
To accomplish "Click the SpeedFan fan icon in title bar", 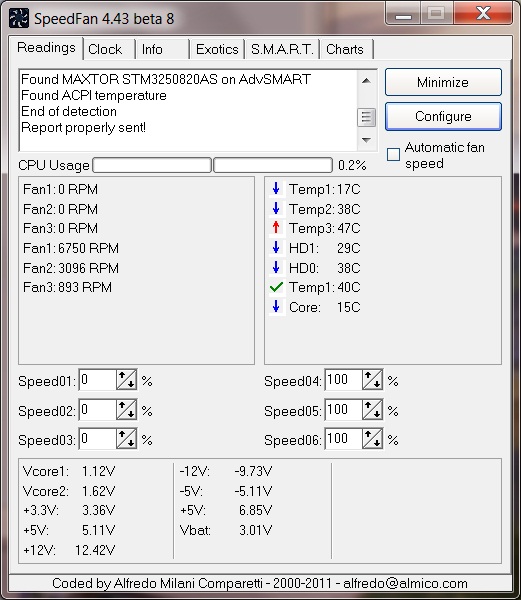I will (18, 18).
